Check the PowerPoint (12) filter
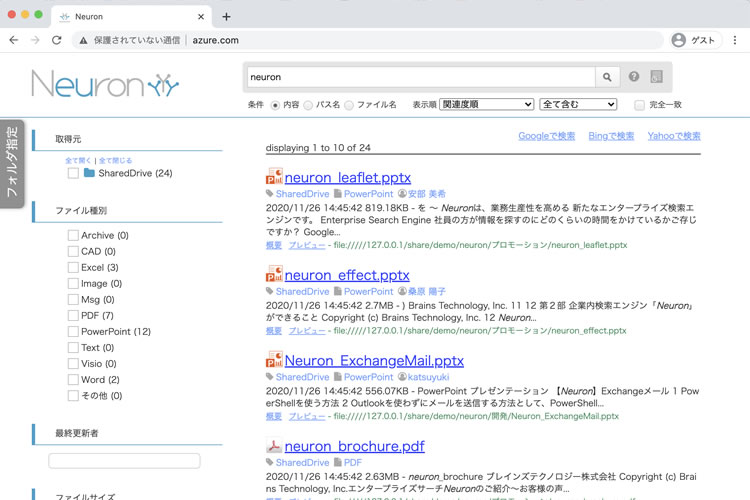 click(73, 332)
